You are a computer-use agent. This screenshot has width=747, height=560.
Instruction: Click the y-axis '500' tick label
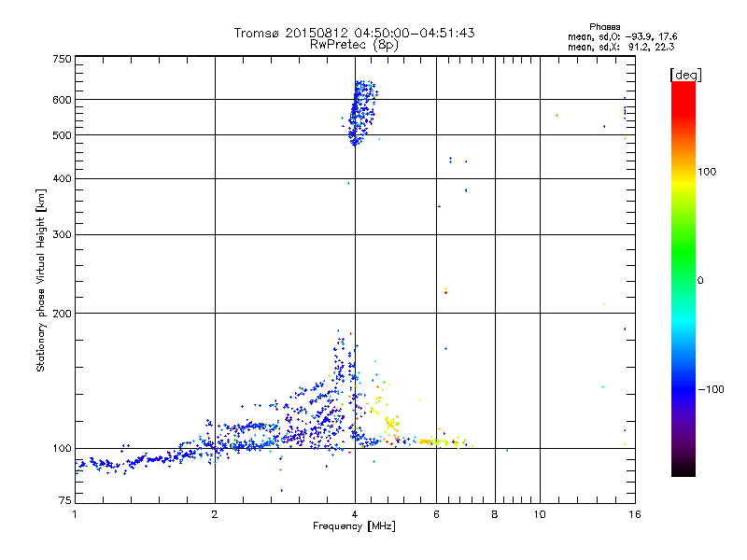(x=63, y=135)
